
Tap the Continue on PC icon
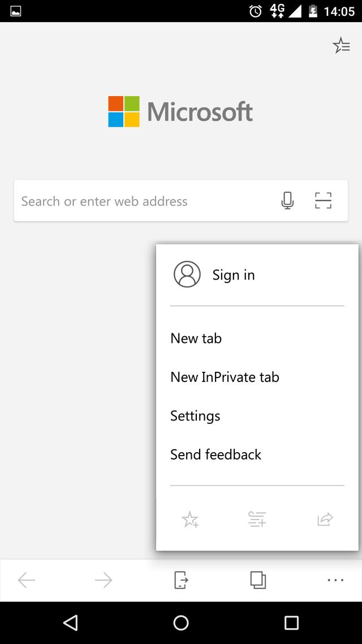[180, 580]
